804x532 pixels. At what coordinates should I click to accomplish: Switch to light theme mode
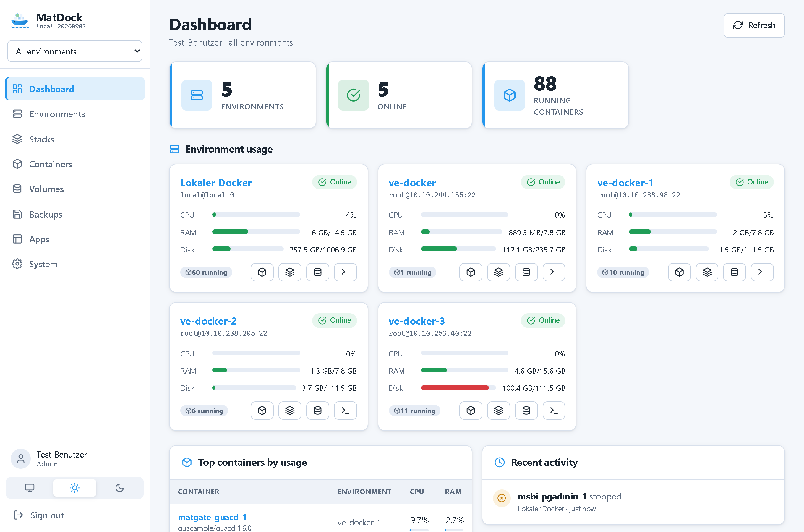pyautogui.click(x=74, y=488)
